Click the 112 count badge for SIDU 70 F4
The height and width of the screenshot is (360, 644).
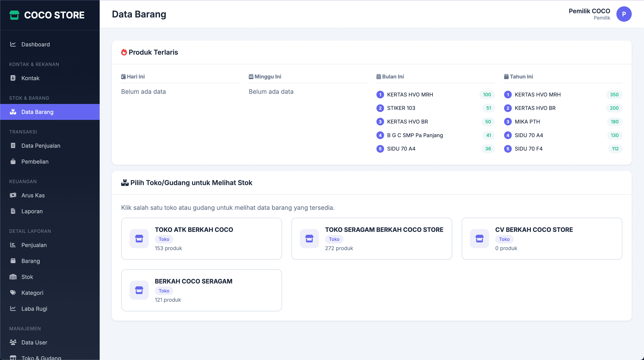coord(615,149)
